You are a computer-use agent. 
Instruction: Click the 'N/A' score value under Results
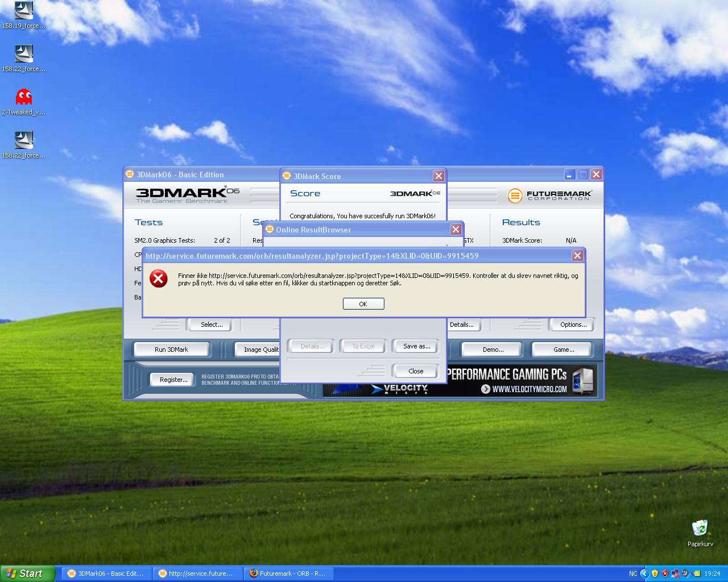coord(571,240)
